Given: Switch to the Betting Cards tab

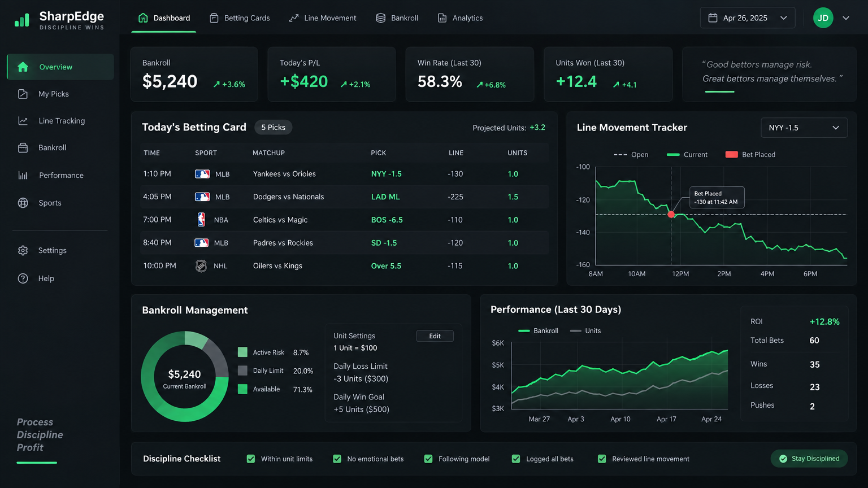Looking at the screenshot, I should coord(240,18).
